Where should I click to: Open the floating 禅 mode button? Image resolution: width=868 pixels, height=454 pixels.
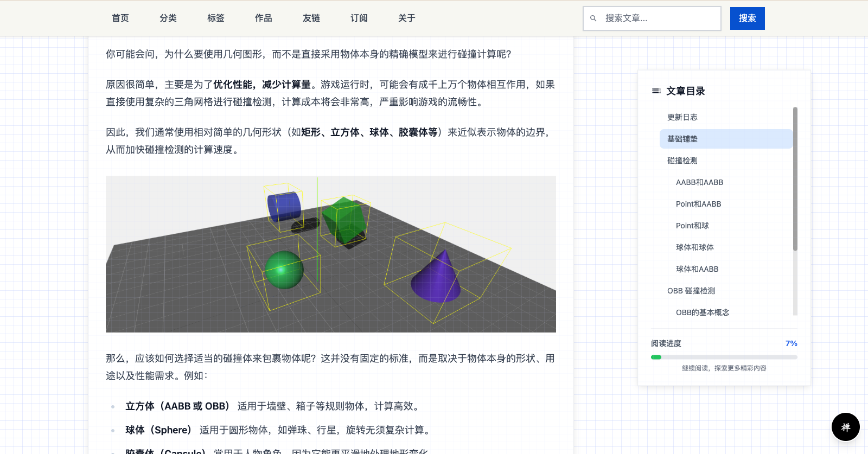point(845,427)
